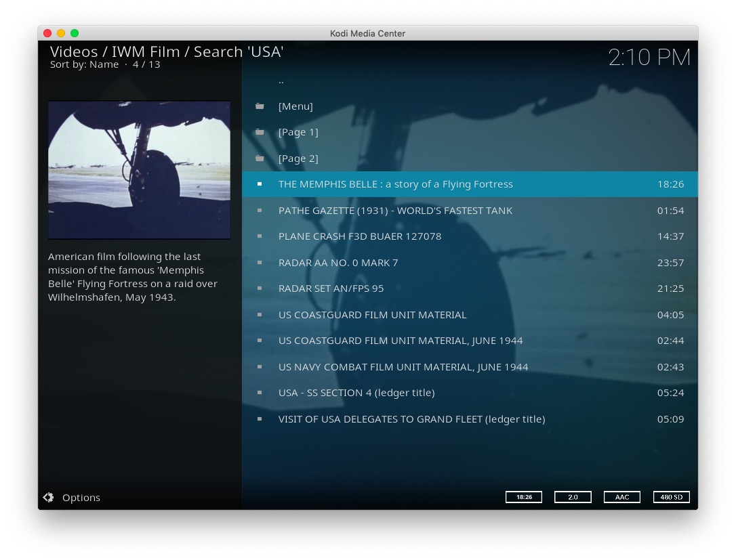Choose RADAR AA NO. 0 MARK 7

tap(338, 263)
